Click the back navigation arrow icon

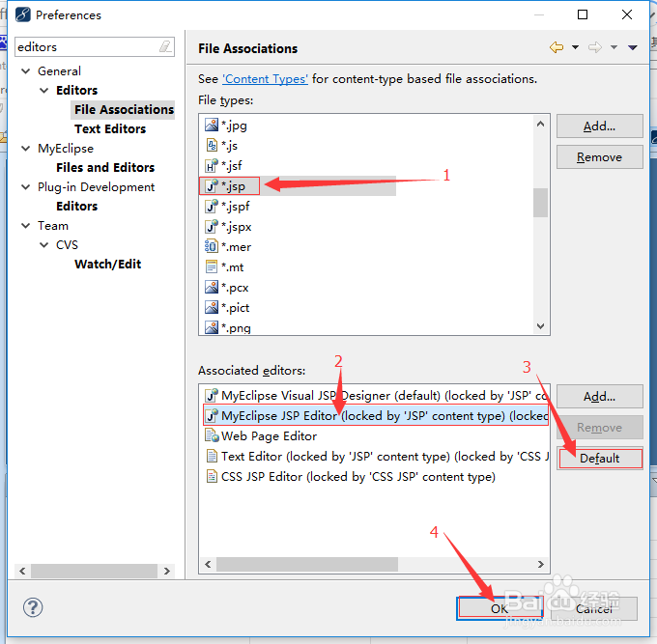(x=557, y=47)
